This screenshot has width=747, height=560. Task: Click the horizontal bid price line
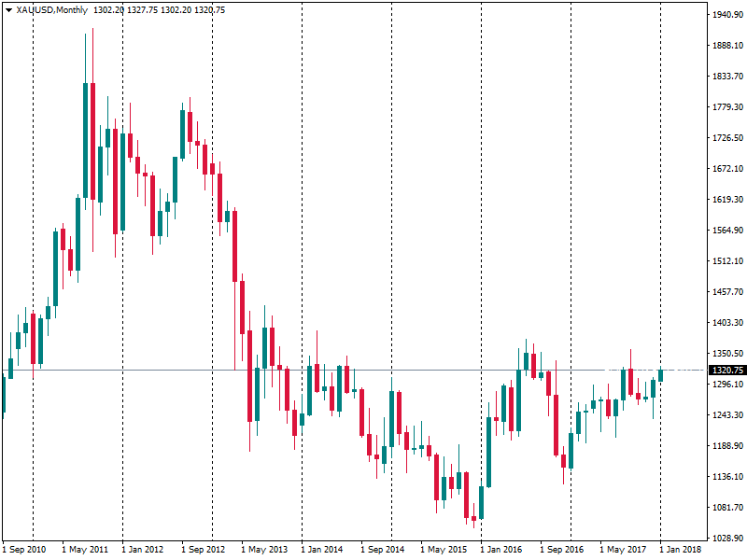click(373, 371)
